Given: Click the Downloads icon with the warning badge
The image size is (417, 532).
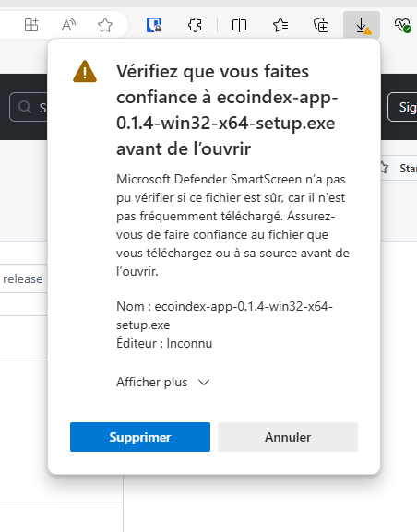Looking at the screenshot, I should pyautogui.click(x=362, y=25).
